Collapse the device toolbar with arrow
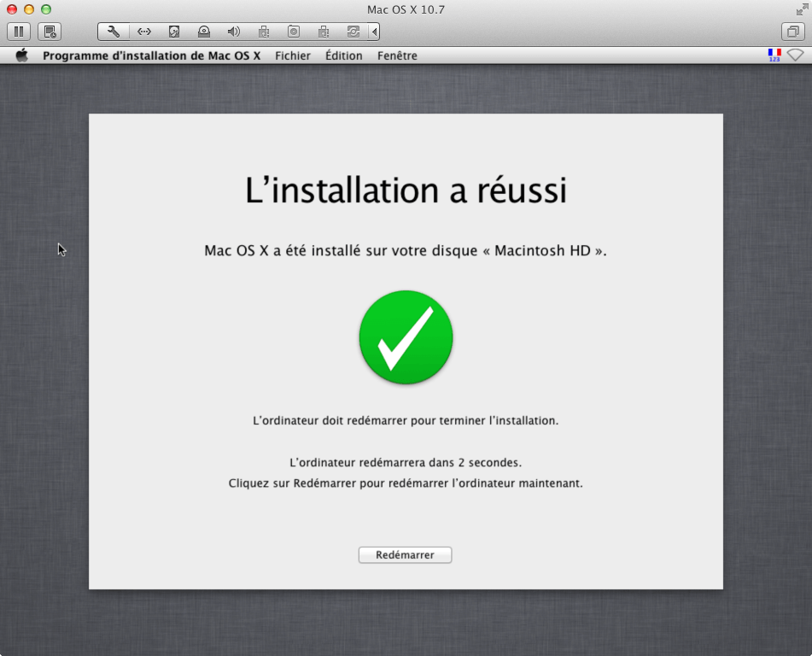The height and width of the screenshot is (656, 812). pos(374,32)
